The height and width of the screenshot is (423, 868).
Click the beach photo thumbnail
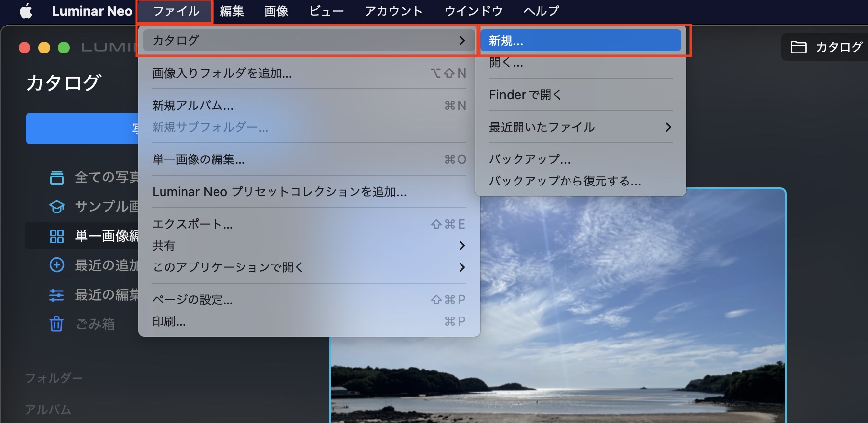558,306
